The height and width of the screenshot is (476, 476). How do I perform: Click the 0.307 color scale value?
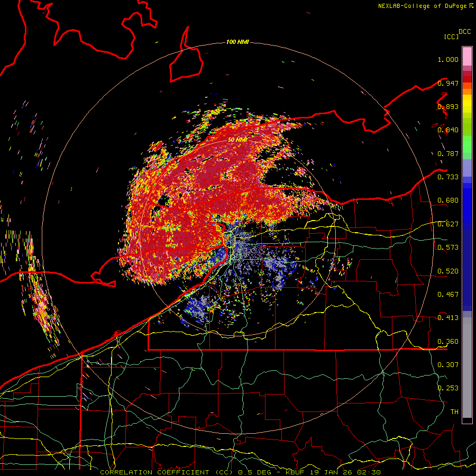tap(448, 364)
